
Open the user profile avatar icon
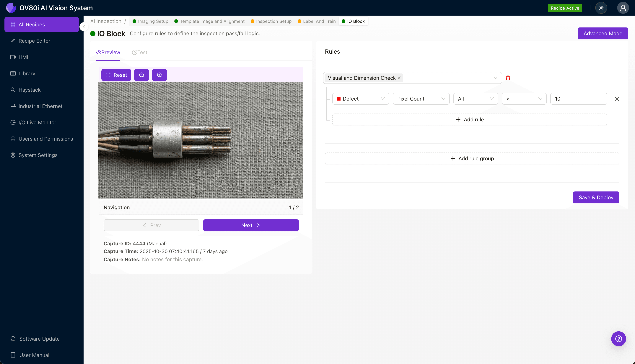pos(623,8)
